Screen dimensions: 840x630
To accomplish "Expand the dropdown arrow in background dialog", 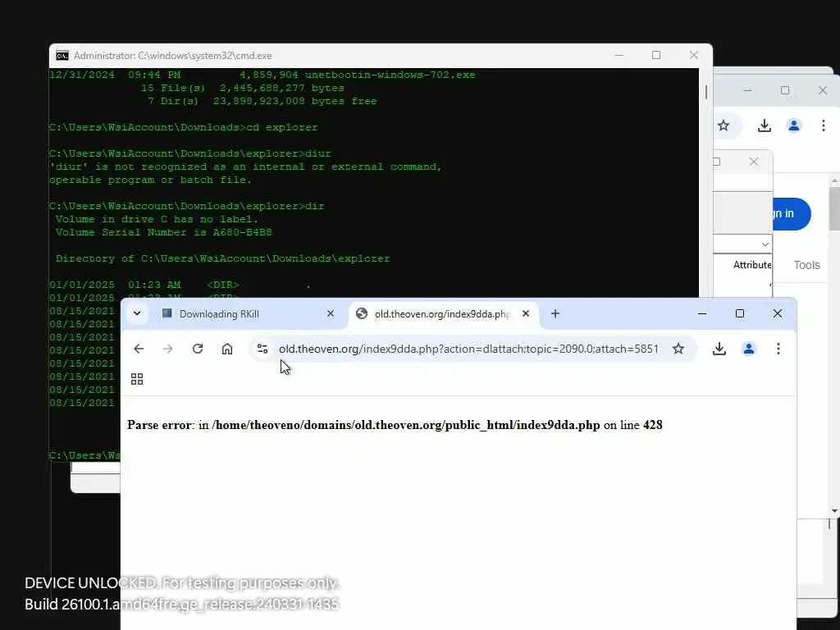I will [x=765, y=244].
